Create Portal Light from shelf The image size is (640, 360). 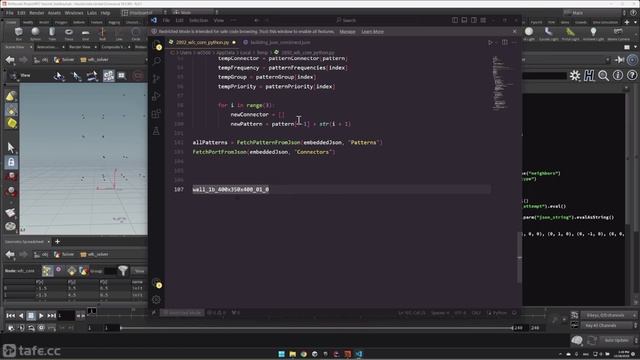click(571, 33)
